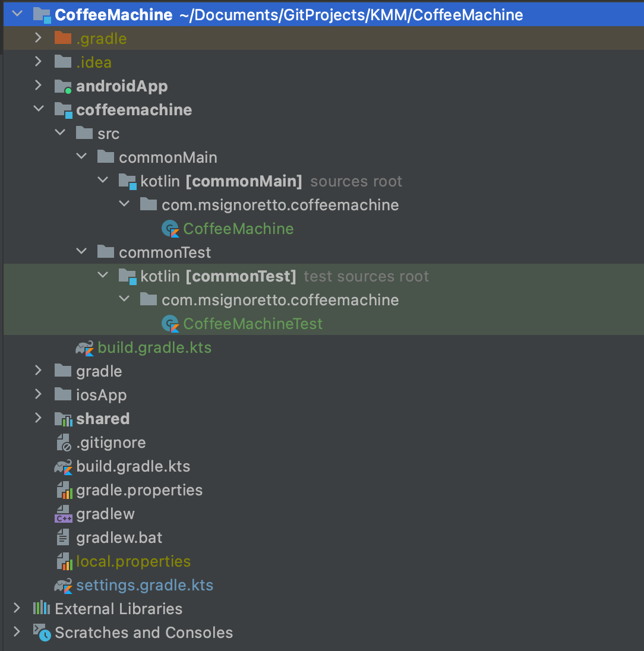Expand the androidApp folder
The height and width of the screenshot is (651, 644).
coord(39,86)
